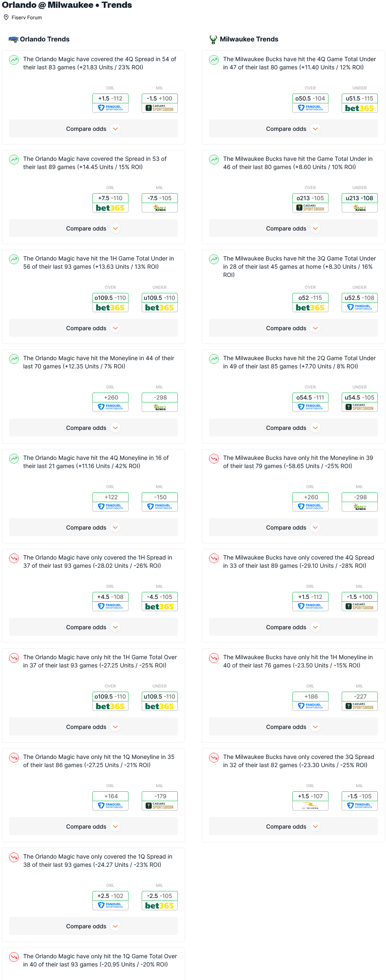The height and width of the screenshot is (980, 386).
Task: Click the Orlando Trends section heading
Action: (x=45, y=39)
